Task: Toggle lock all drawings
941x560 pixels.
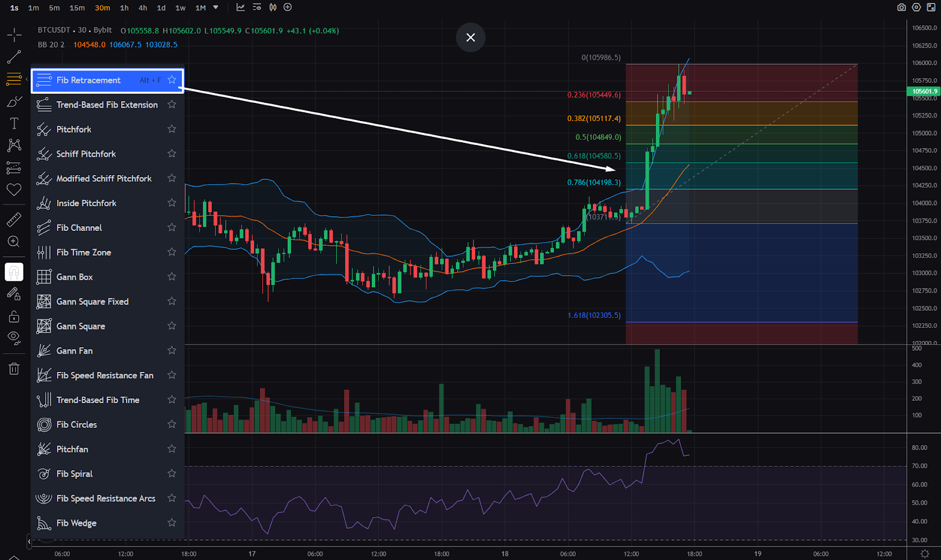Action: (x=14, y=317)
